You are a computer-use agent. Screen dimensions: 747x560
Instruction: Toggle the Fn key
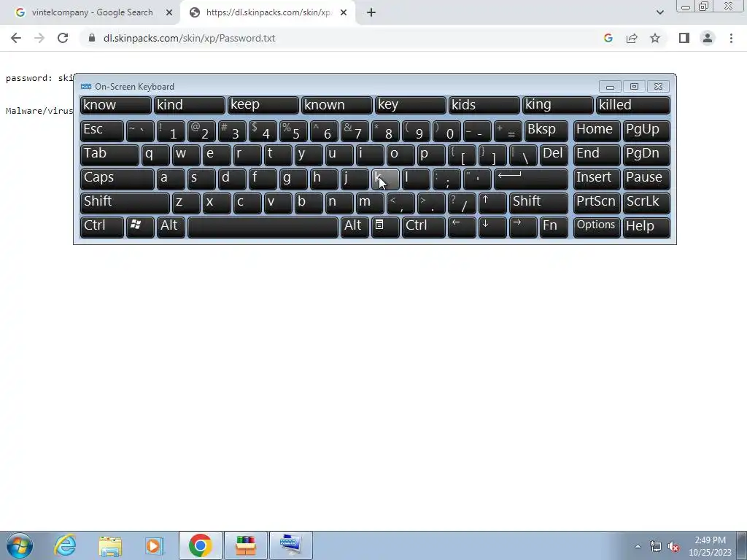pos(554,227)
